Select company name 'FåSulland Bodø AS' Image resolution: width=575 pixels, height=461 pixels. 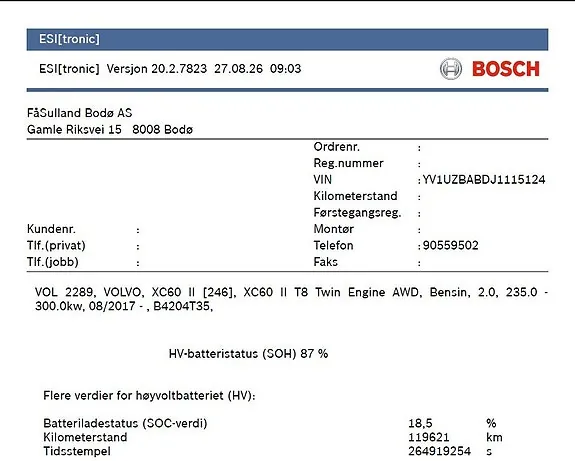[x=80, y=113]
